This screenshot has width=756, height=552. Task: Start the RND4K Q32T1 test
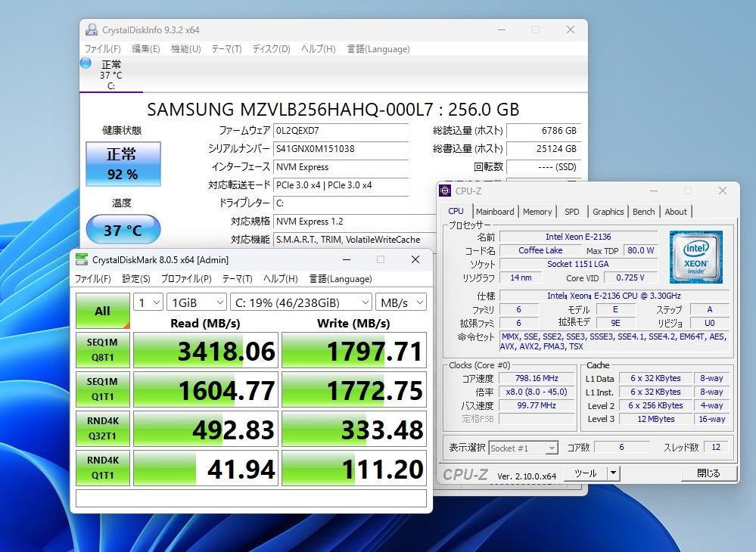103,429
